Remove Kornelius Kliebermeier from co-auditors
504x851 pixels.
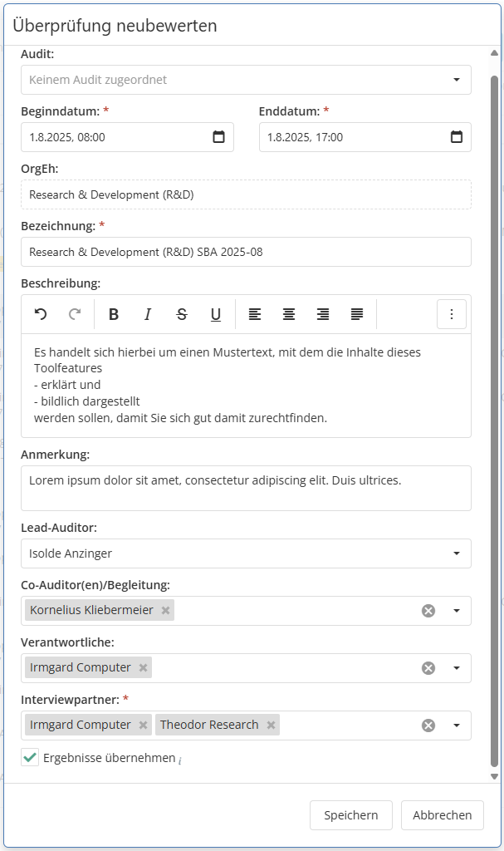166,610
